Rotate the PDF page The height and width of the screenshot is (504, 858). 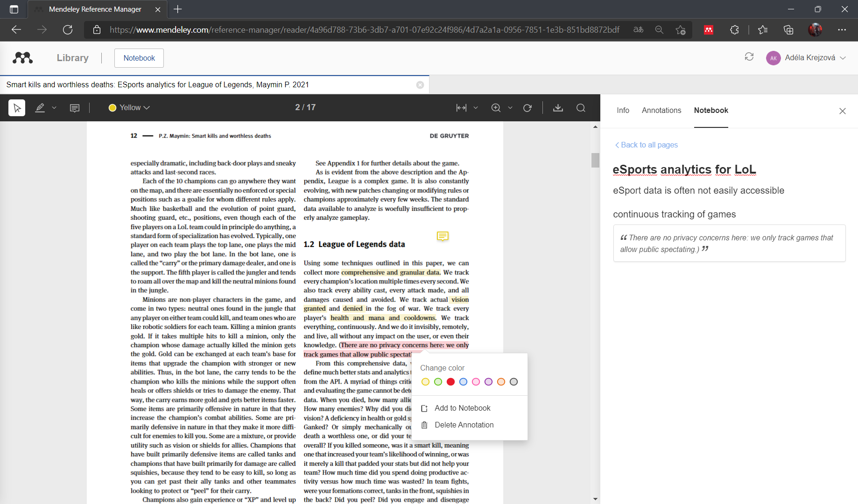click(527, 108)
